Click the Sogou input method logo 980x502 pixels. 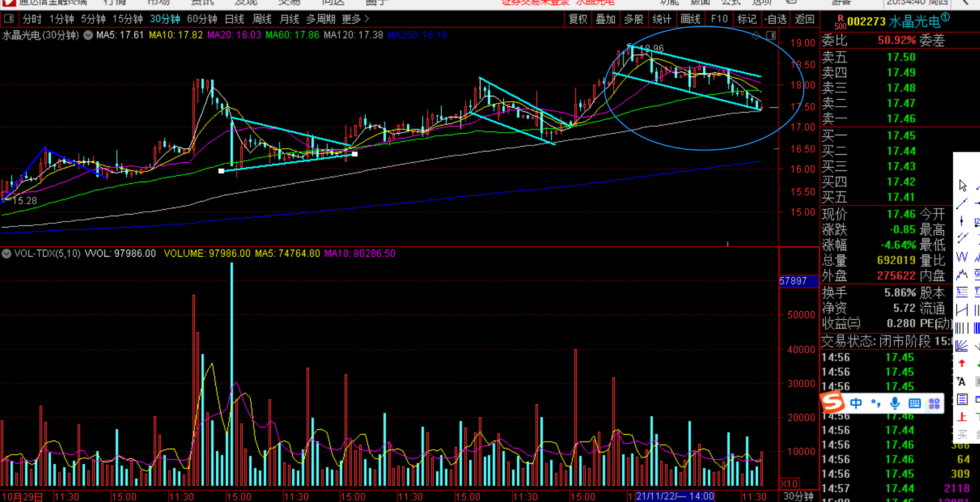pyautogui.click(x=832, y=403)
